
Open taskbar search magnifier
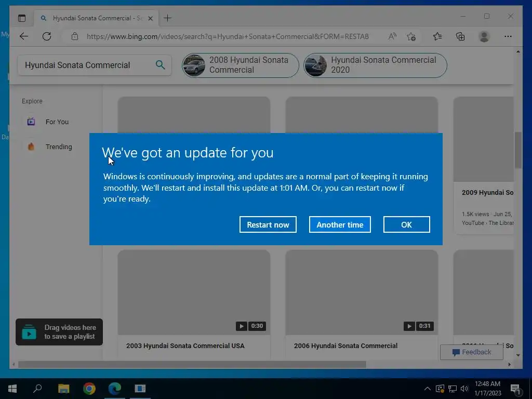tap(37, 389)
